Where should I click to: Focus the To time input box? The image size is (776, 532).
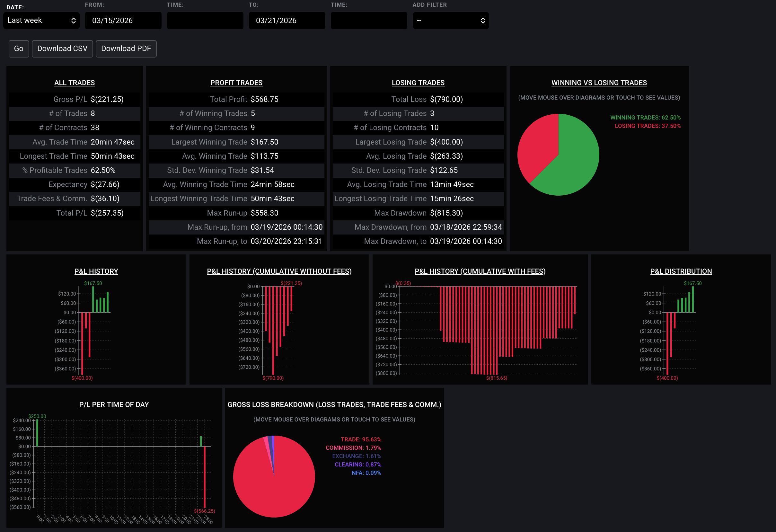(x=369, y=21)
